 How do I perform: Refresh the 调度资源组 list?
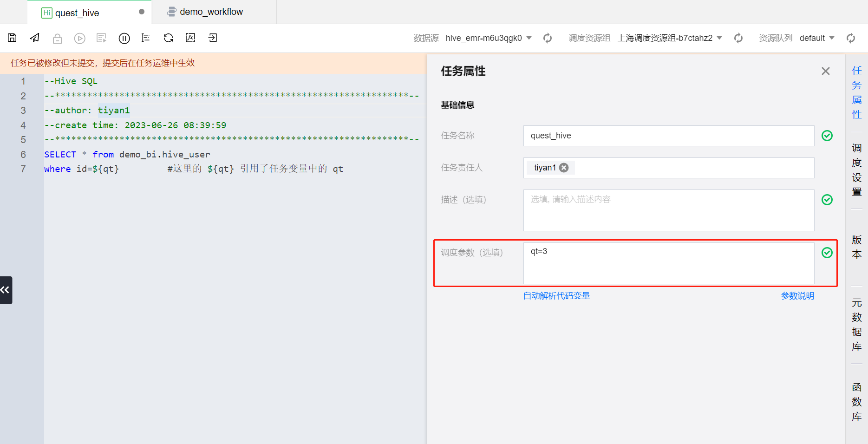pos(738,38)
